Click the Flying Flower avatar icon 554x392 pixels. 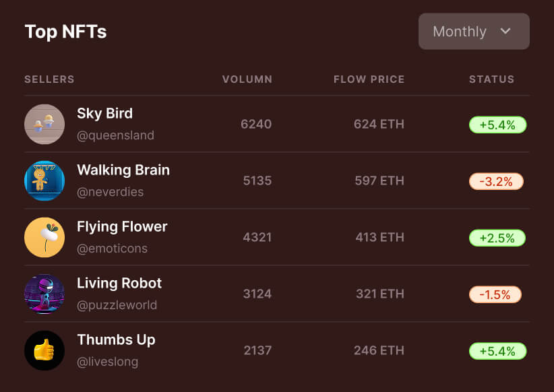(x=44, y=237)
